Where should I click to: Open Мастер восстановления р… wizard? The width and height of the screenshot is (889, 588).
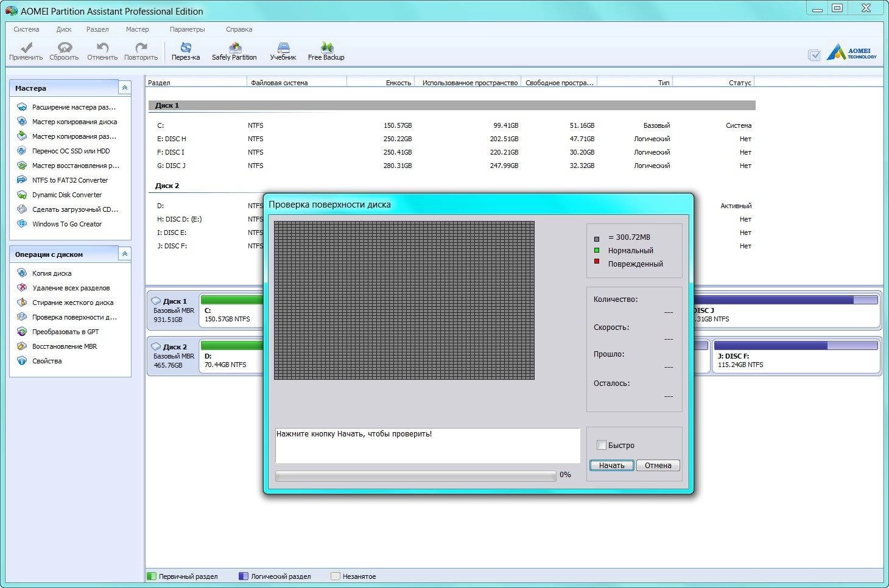coord(68,166)
